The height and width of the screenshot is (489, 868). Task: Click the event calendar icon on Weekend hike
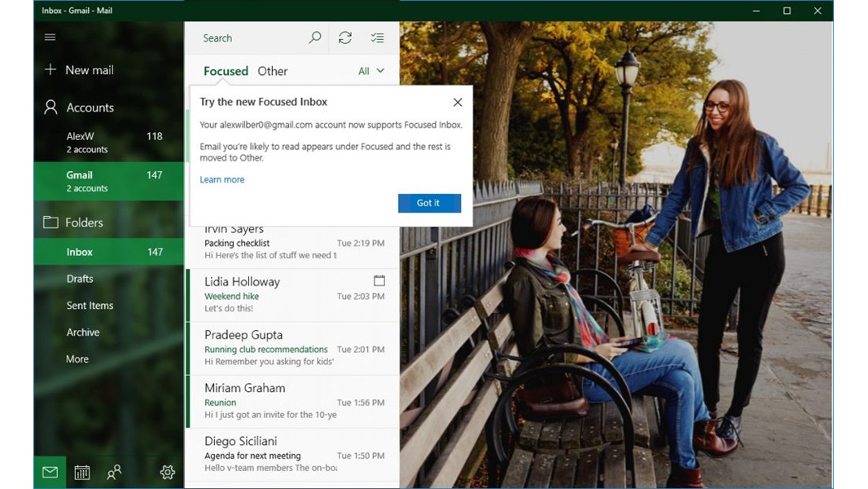(379, 280)
